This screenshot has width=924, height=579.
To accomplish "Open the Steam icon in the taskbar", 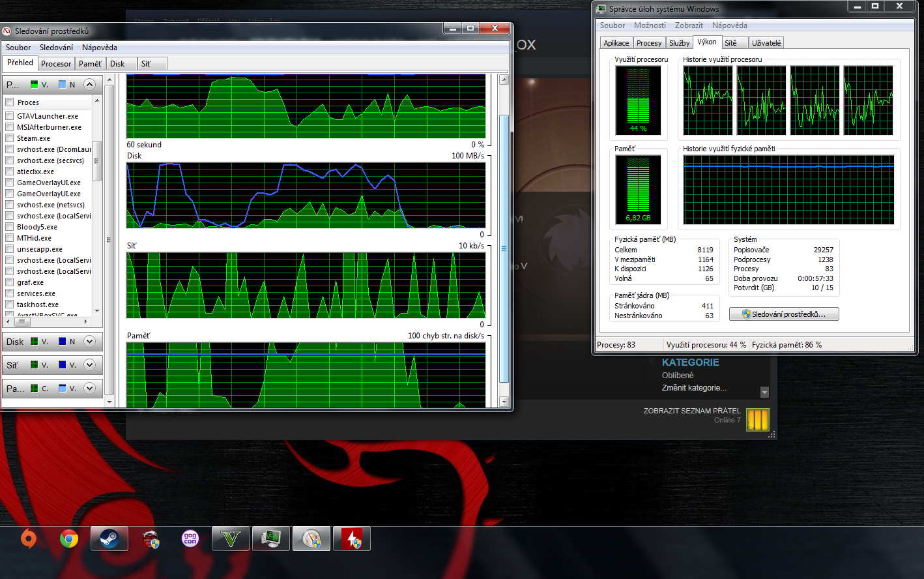I will [109, 539].
